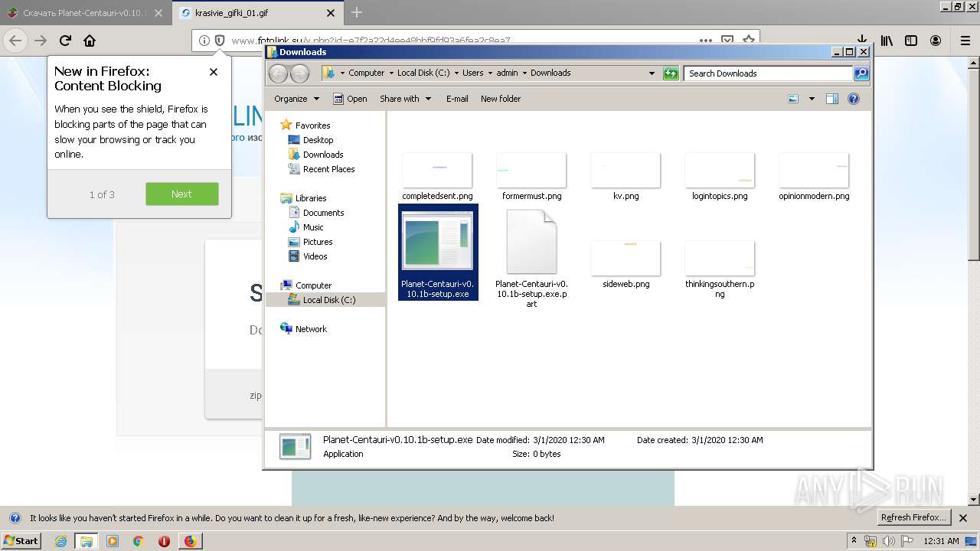Click Explorer back button
The height and width of the screenshot is (551, 980).
[x=278, y=73]
